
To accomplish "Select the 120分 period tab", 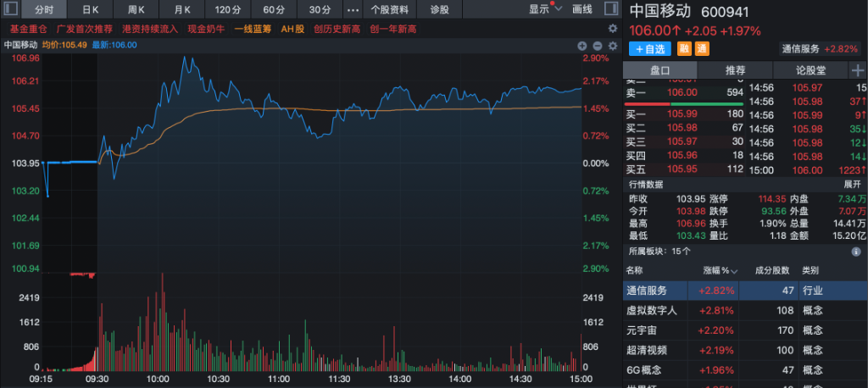I will point(228,9).
